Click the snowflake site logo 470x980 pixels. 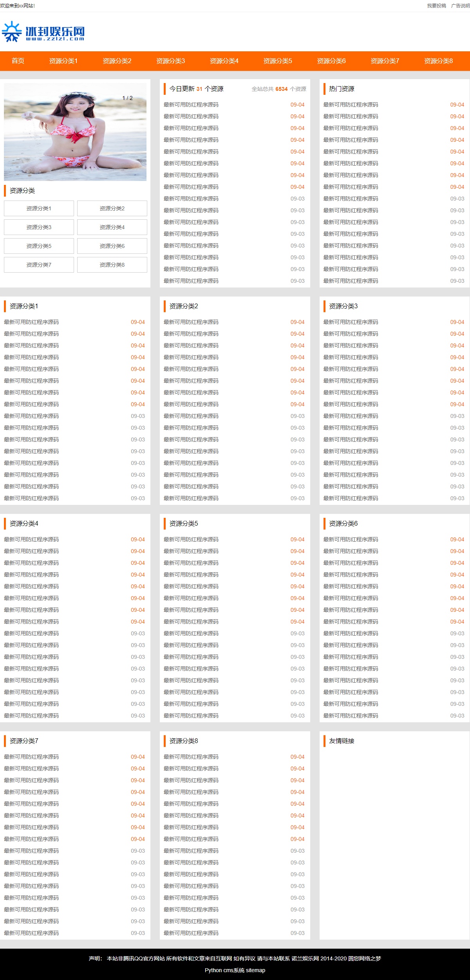pyautogui.click(x=43, y=32)
